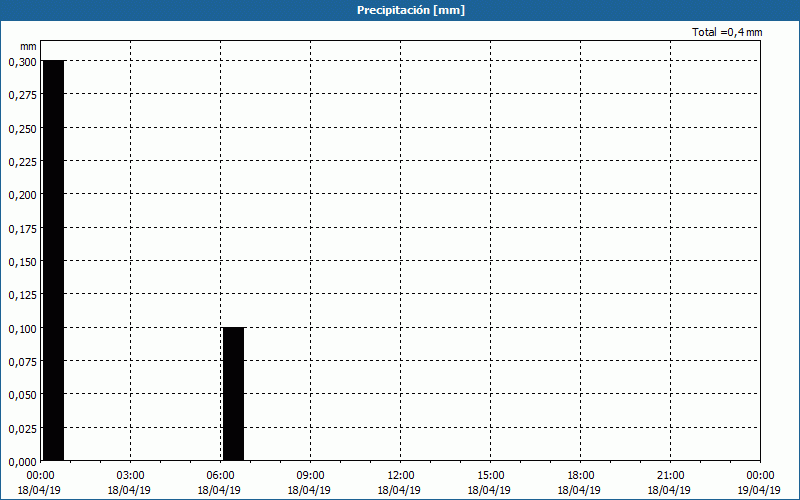Click the 0,150 y-axis label
Screen dimensions: 800x500
point(22,262)
